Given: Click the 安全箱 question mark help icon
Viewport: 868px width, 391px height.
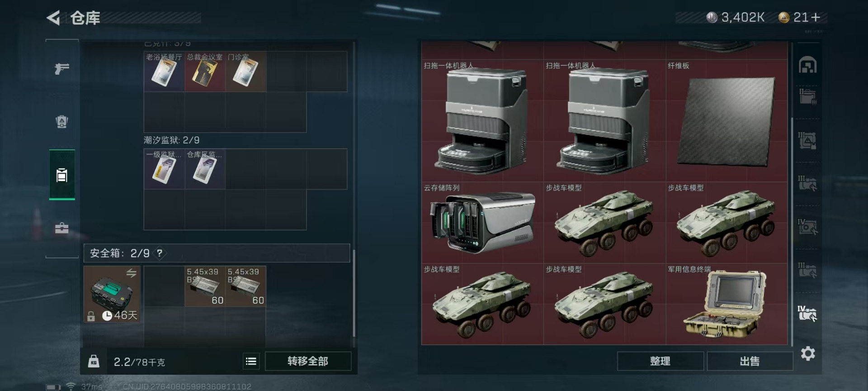Looking at the screenshot, I should pos(160,253).
